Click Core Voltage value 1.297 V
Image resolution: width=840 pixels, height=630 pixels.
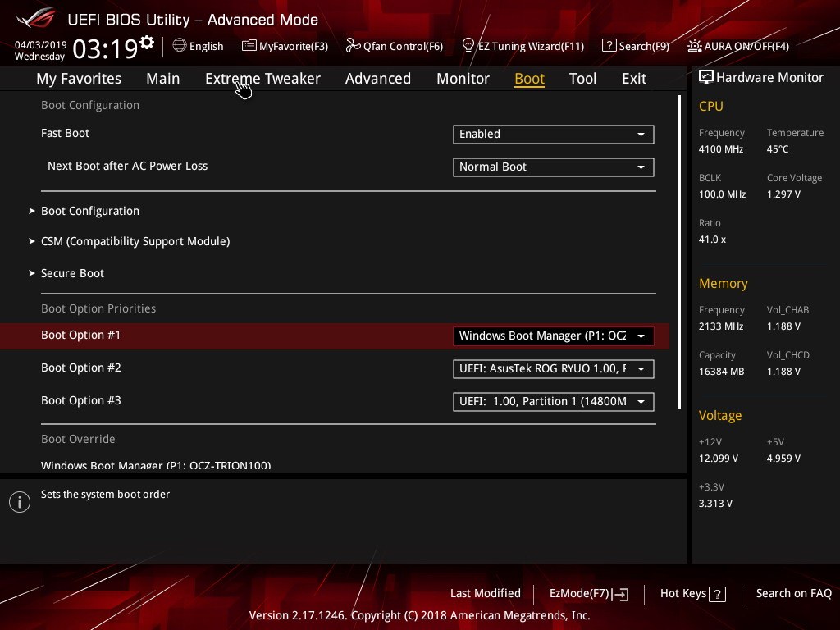783,194
